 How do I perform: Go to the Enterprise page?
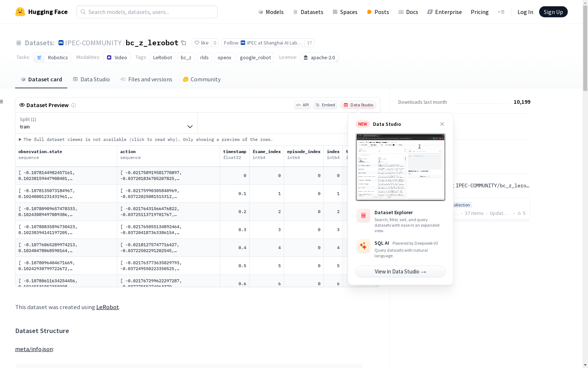[x=445, y=12]
